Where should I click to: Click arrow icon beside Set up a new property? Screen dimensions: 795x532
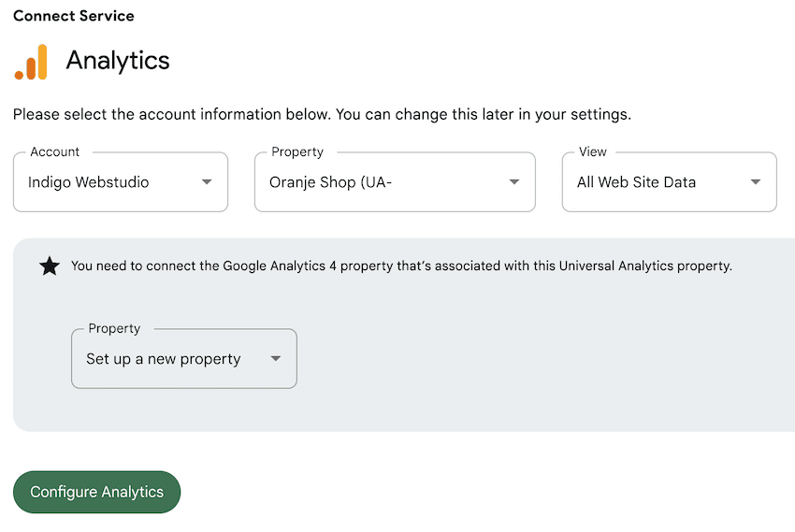275,359
